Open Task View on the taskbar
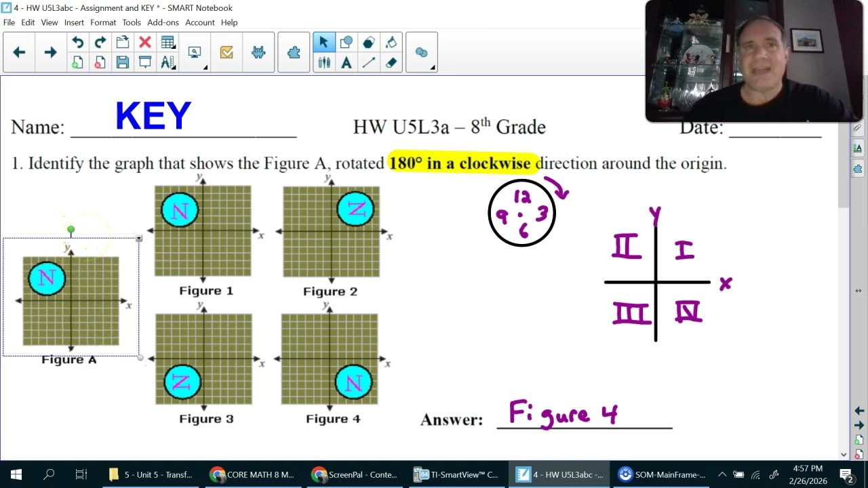 click(x=81, y=474)
